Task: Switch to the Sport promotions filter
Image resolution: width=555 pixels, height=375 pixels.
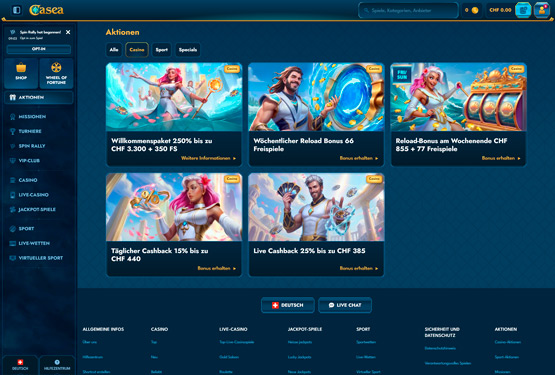Action: coord(162,50)
